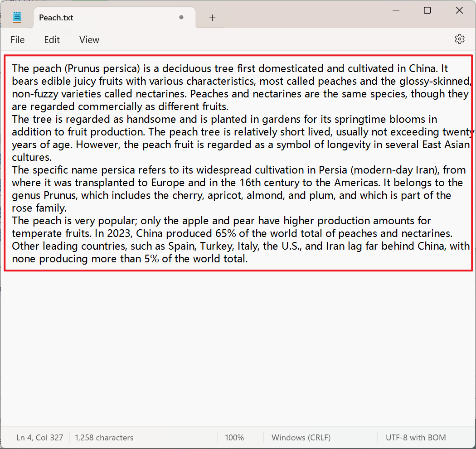Click the Ln 4, Col 327 position indicator
The image size is (476, 449).
coord(40,438)
